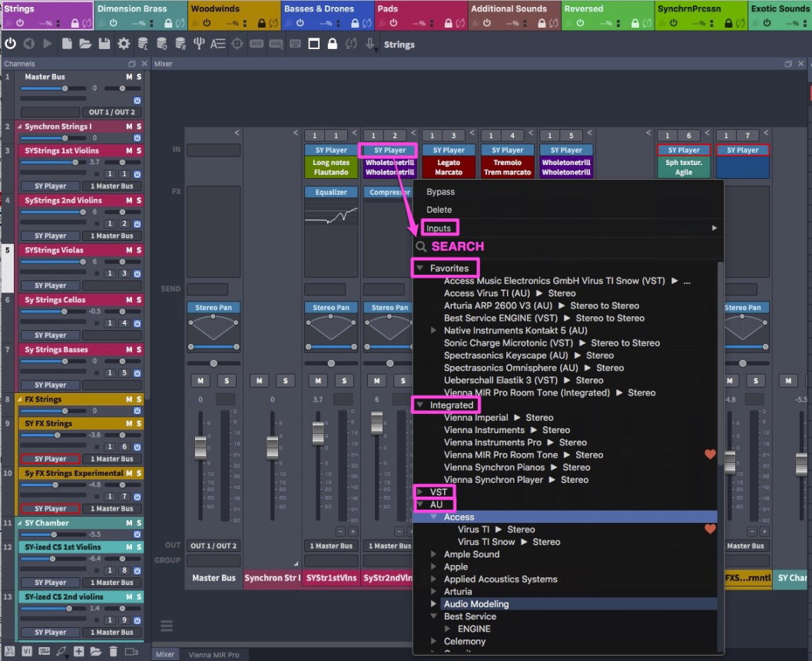Click the text lines 'A' icon

217,44
